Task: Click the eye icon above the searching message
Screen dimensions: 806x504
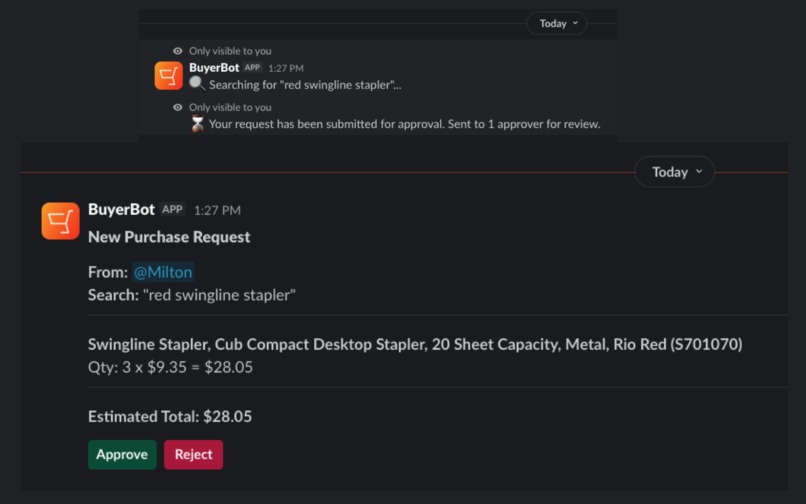Action: pos(178,51)
